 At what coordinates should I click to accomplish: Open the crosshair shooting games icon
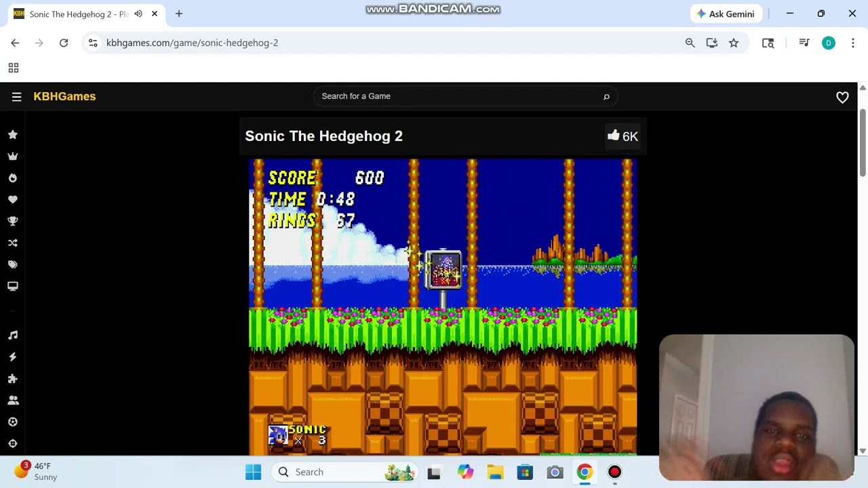[12, 443]
